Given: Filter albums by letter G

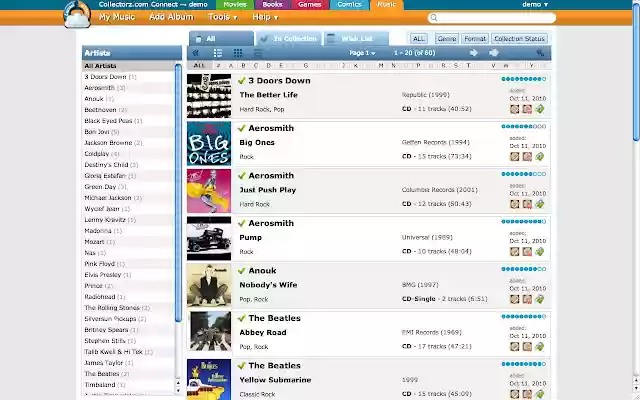Looking at the screenshot, I should (306, 65).
